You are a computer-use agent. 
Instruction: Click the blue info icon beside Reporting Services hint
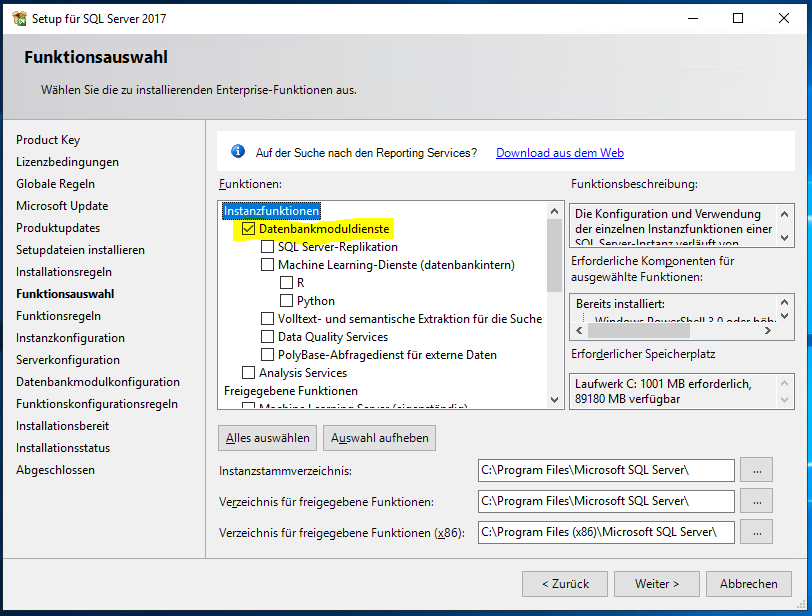point(238,152)
